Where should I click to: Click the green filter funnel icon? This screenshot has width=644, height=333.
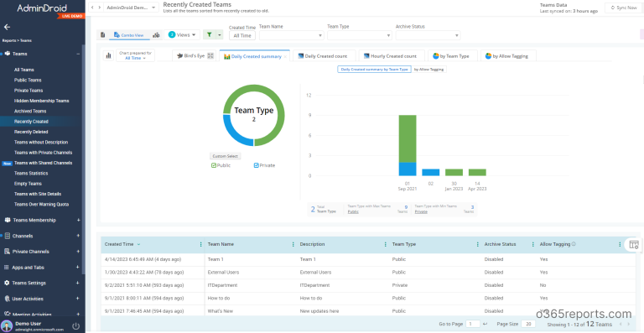tap(210, 35)
